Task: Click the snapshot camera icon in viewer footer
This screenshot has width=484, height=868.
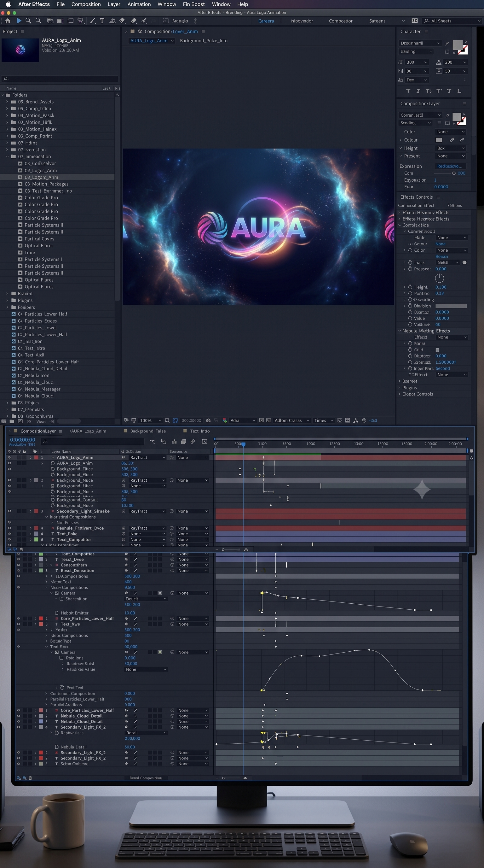Action: click(x=208, y=420)
